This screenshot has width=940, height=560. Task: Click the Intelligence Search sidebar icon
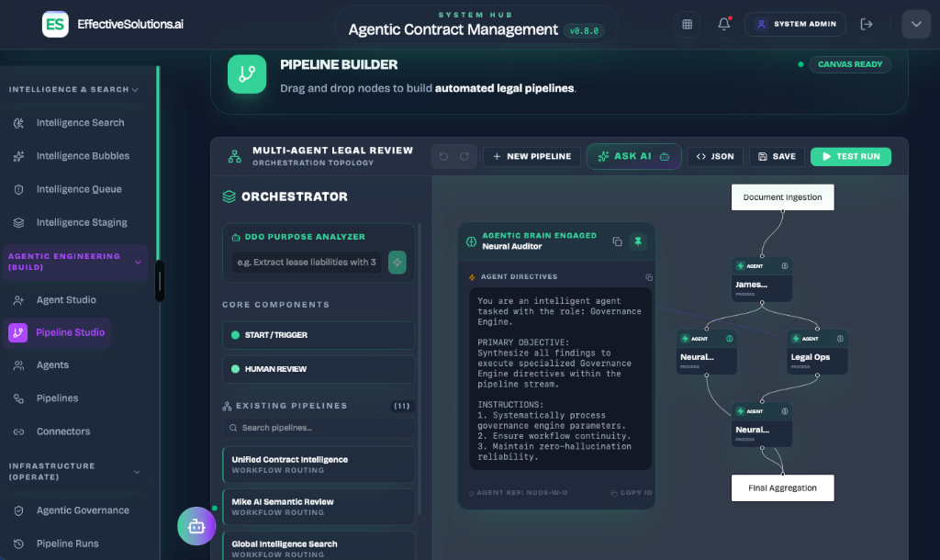pos(18,123)
